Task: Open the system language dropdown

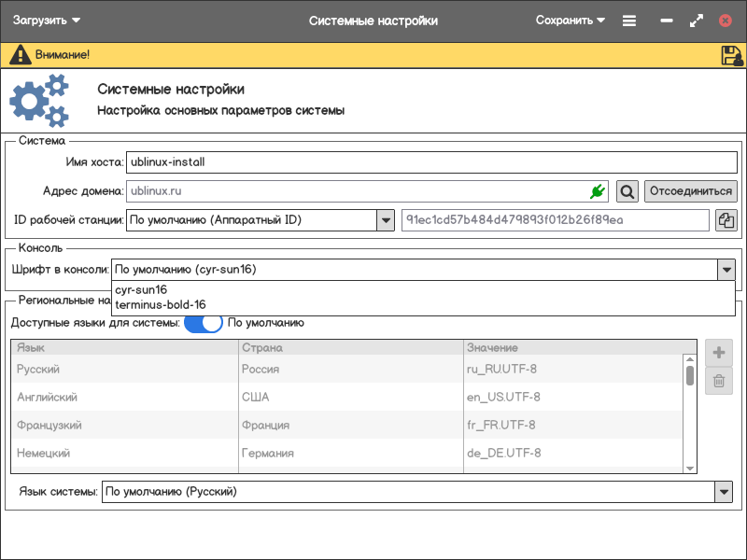Action: (x=723, y=491)
